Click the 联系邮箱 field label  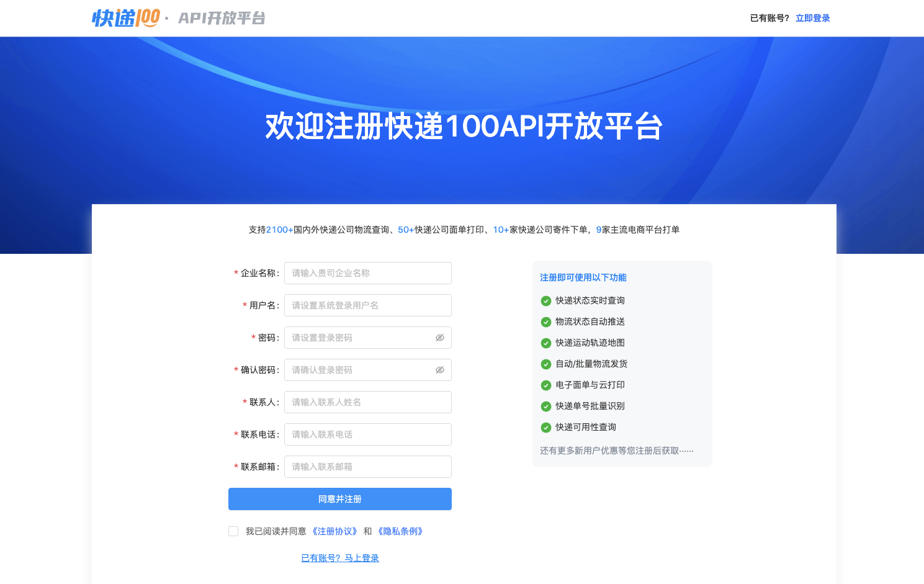[x=259, y=467]
